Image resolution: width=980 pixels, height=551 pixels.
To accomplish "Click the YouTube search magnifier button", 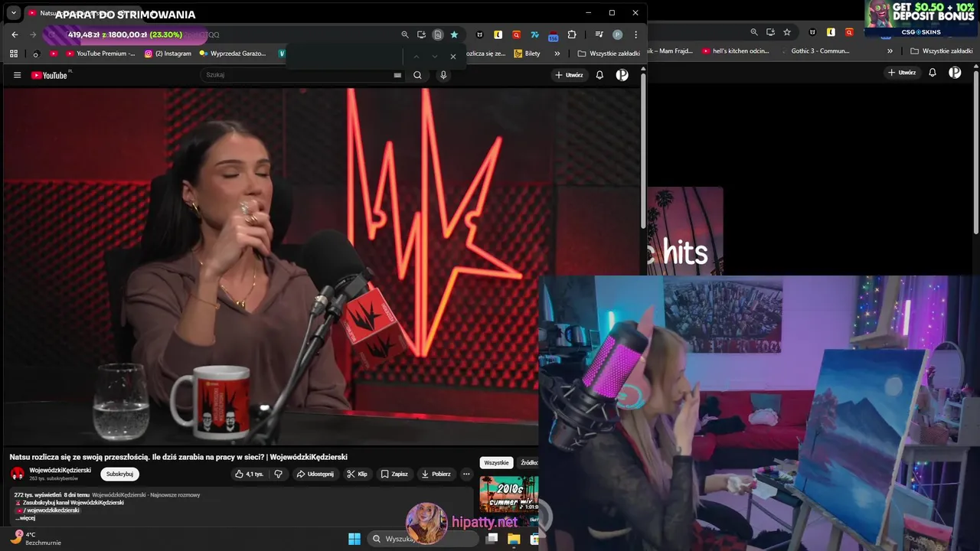I will (417, 75).
